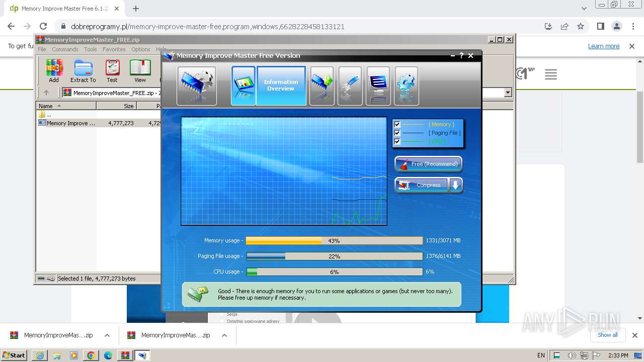The image size is (644, 362).
Task: Click WinRAR View toolbar icon
Action: pos(140,71)
